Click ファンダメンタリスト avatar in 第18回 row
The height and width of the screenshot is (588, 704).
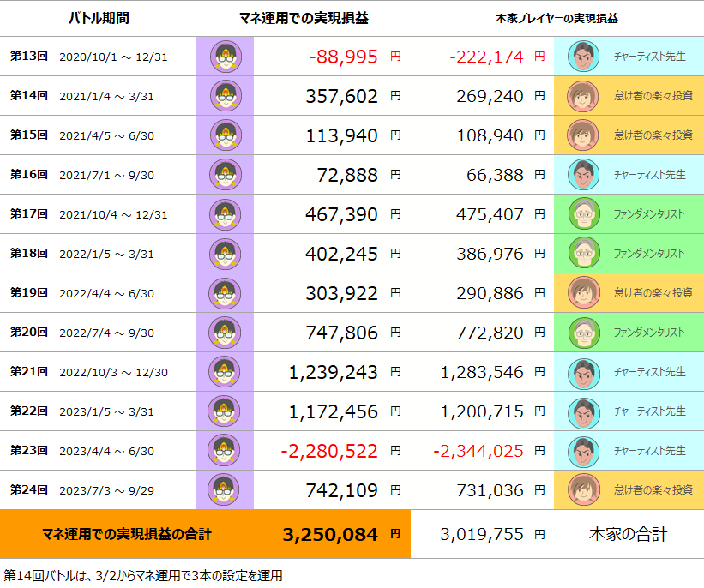pos(584,254)
